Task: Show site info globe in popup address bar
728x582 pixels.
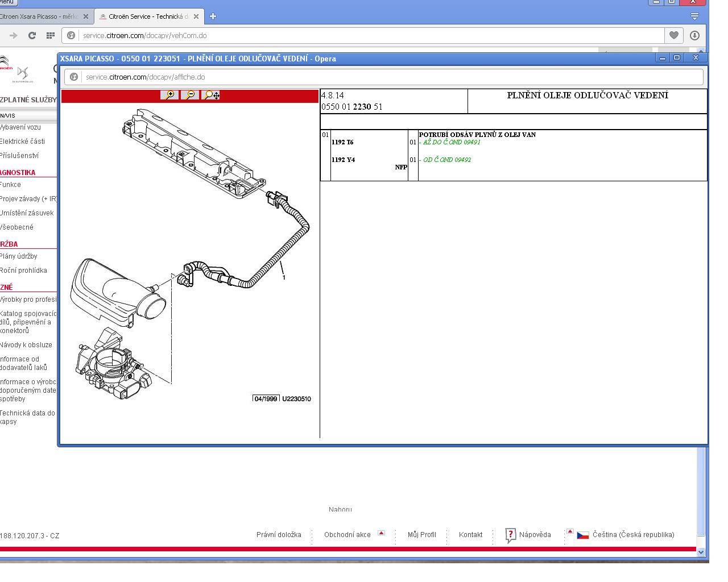Action: click(73, 77)
